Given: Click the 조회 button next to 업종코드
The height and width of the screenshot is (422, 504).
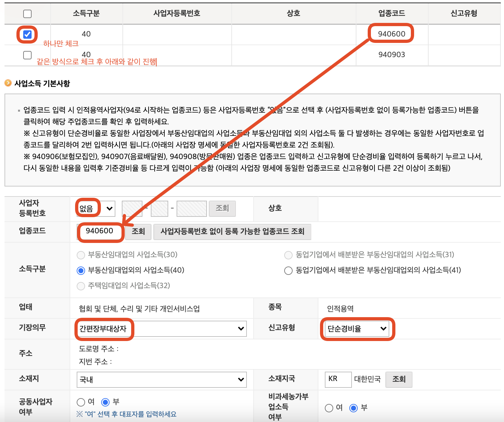Looking at the screenshot, I should [x=138, y=232].
